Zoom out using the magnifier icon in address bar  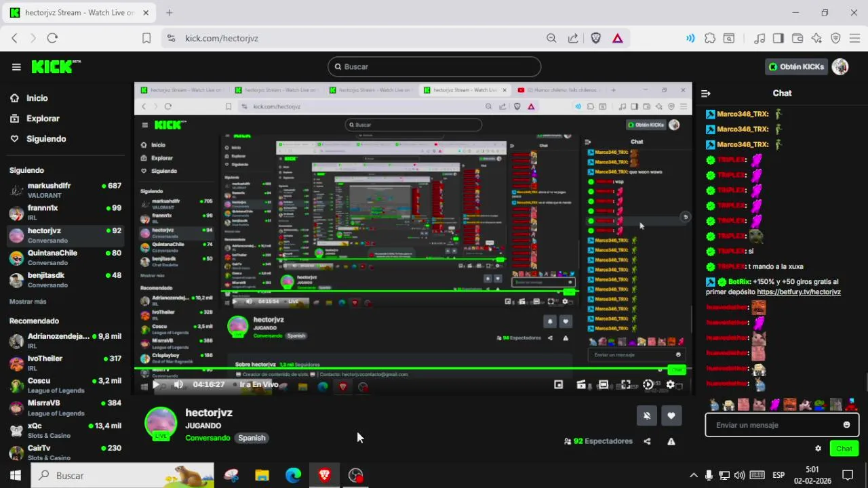pos(551,38)
